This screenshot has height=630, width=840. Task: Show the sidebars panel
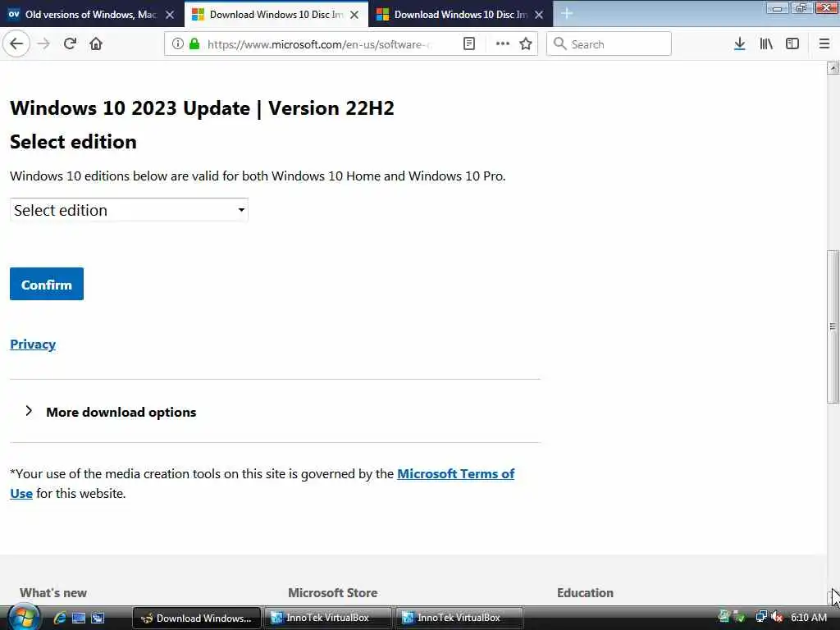point(792,44)
